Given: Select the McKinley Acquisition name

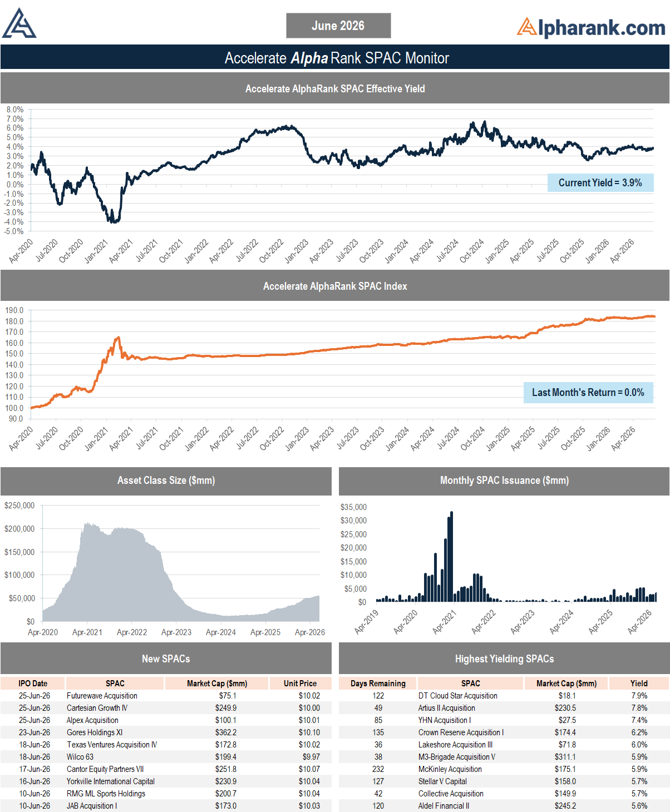Looking at the screenshot, I should 450,769.
